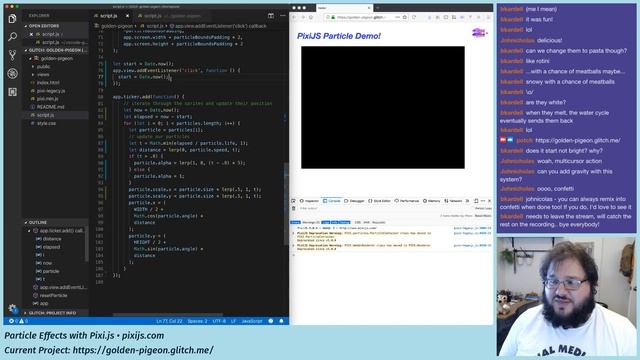The height and width of the screenshot is (360, 640).
Task: Switch to the Performance devtools tab
Action: click(407, 201)
